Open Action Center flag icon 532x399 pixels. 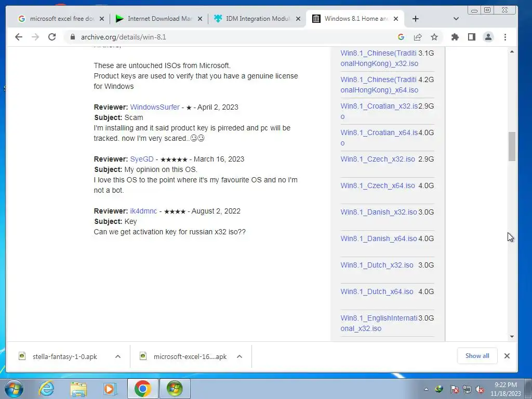click(x=454, y=389)
